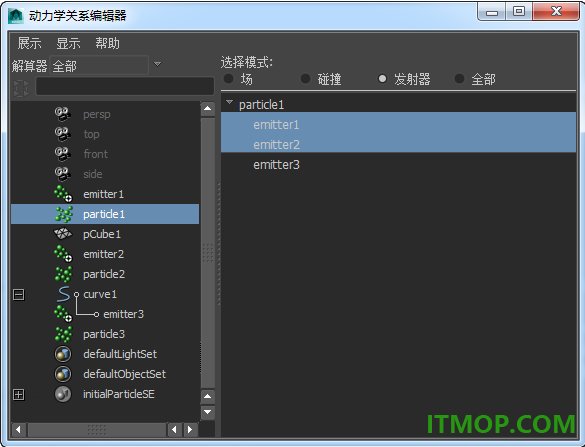Select the 场 radio button
The width and height of the screenshot is (585, 447).
[x=228, y=79]
